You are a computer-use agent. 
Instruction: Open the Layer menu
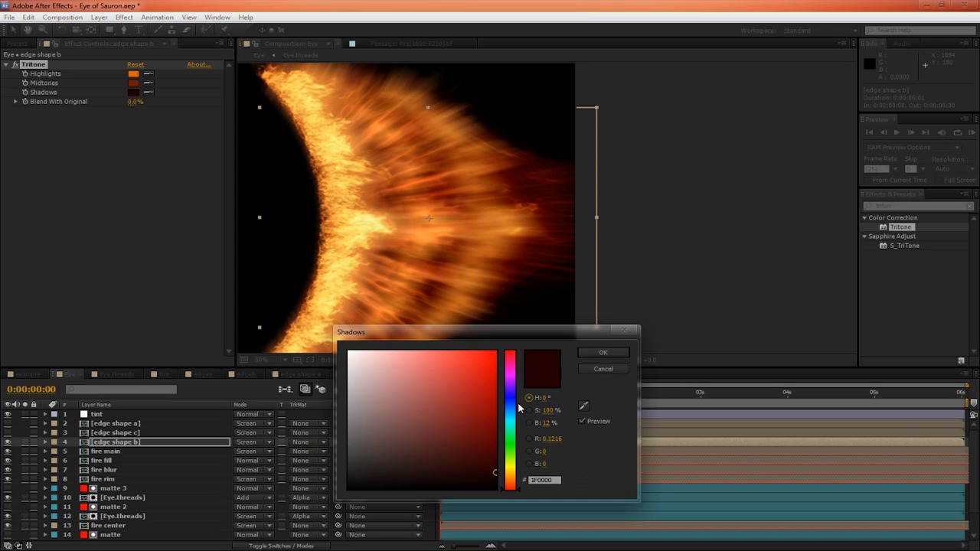pyautogui.click(x=100, y=17)
